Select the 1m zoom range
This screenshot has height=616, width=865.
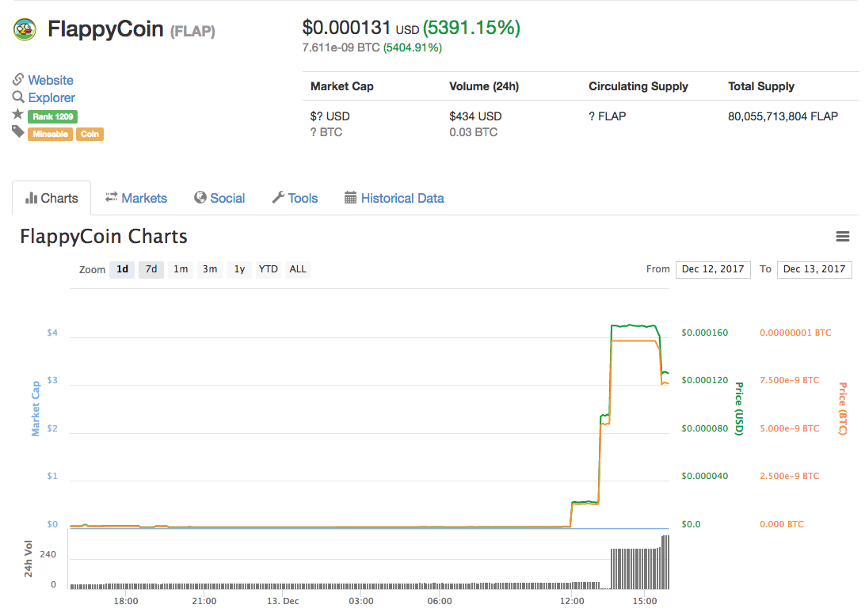181,269
